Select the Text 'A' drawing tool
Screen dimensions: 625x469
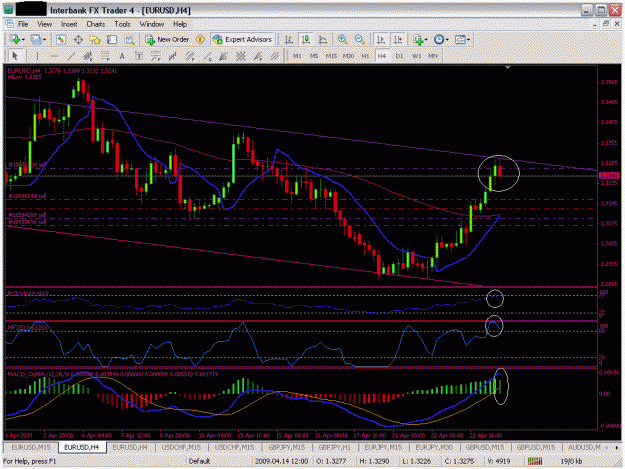[x=122, y=56]
